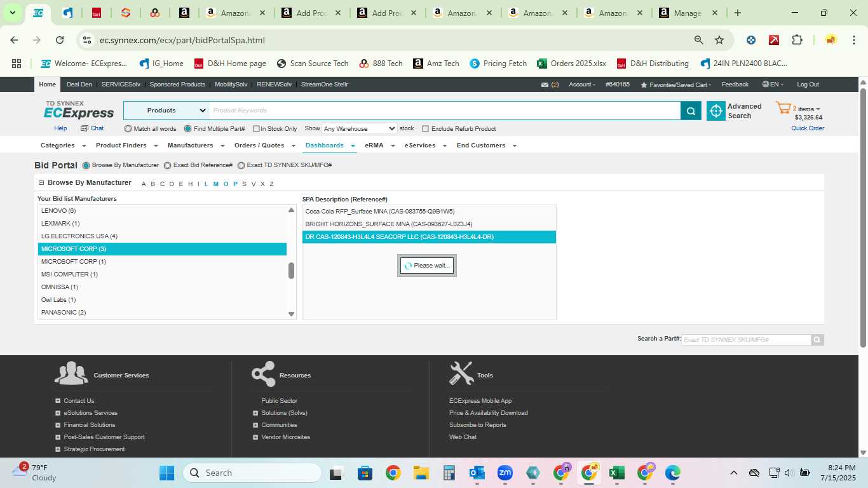Image resolution: width=868 pixels, height=488 pixels.
Task: Expand the Categories menu
Action: tap(62, 146)
